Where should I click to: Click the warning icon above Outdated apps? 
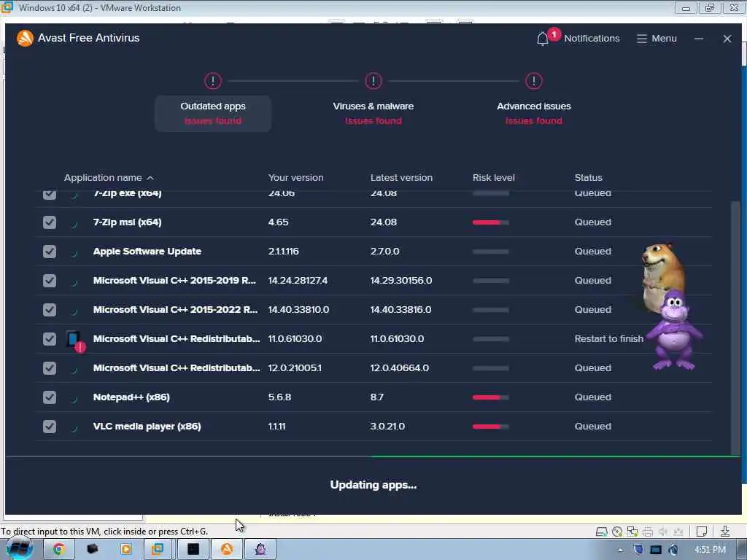(x=213, y=81)
